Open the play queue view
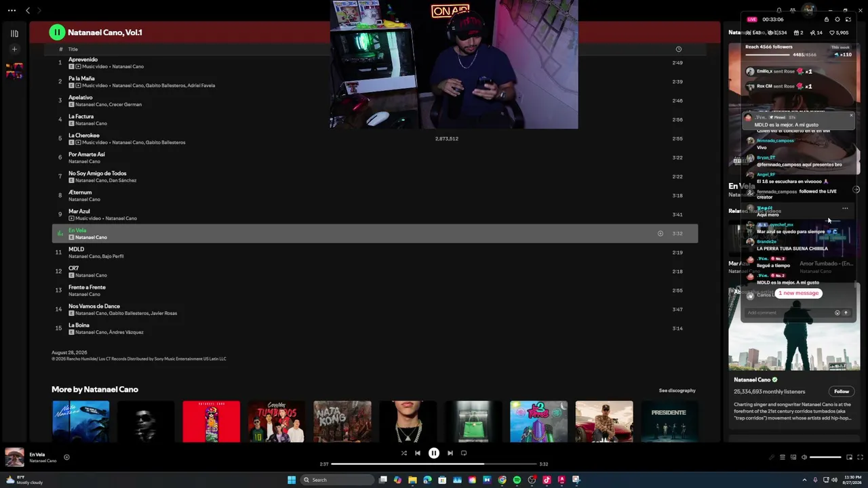This screenshot has height=488, width=868. point(783,457)
